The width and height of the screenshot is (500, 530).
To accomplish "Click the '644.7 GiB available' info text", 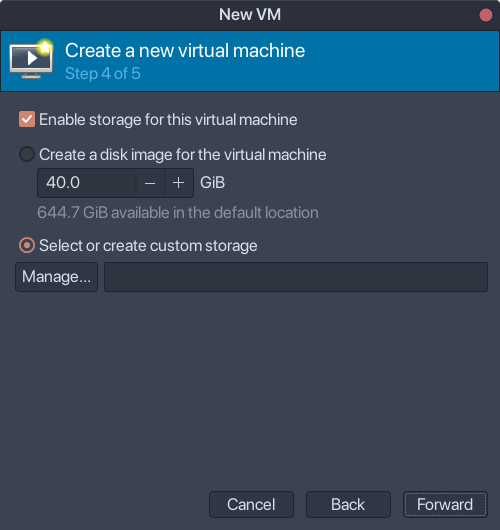I will pos(178,213).
